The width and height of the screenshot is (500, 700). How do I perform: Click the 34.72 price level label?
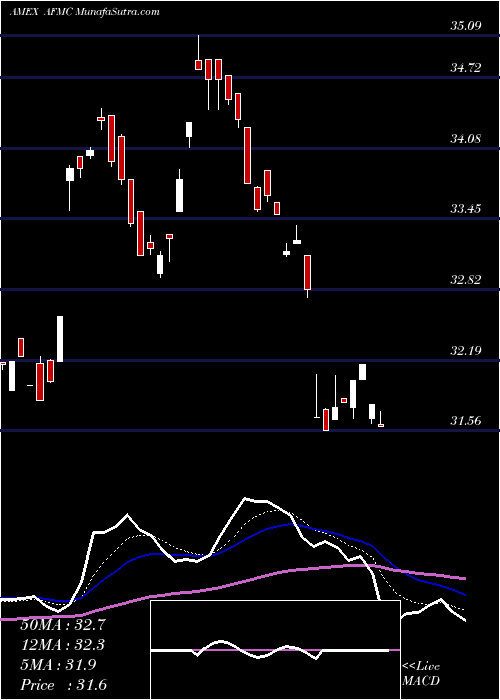(x=465, y=68)
